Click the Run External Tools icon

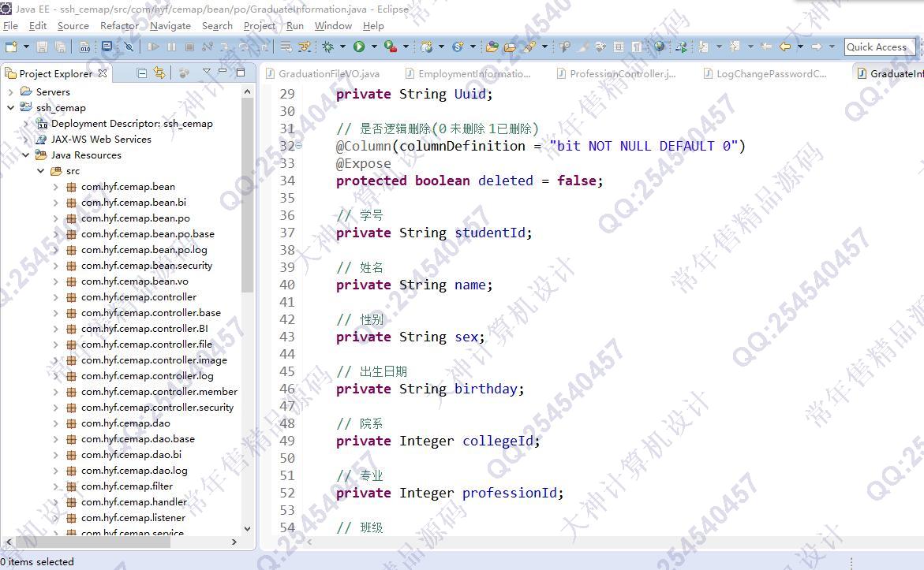390,47
